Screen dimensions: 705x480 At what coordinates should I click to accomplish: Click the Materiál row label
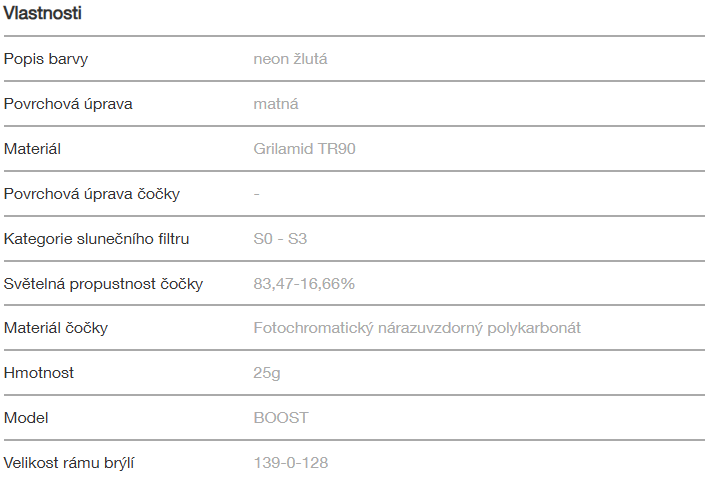[x=33, y=149]
